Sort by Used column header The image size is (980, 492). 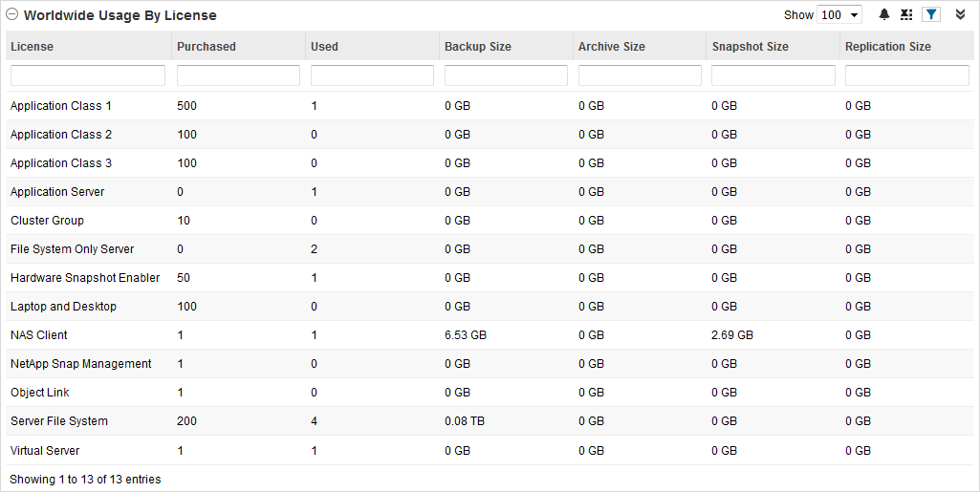(325, 47)
